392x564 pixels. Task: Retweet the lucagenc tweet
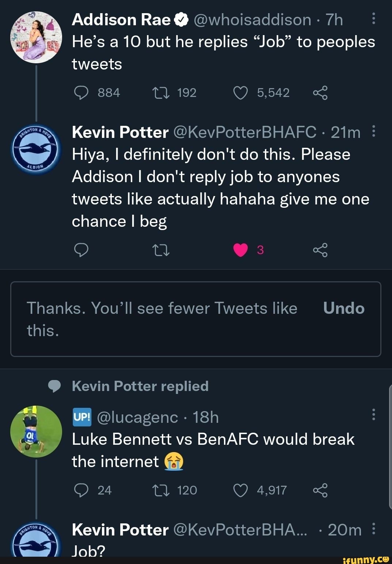click(x=161, y=490)
